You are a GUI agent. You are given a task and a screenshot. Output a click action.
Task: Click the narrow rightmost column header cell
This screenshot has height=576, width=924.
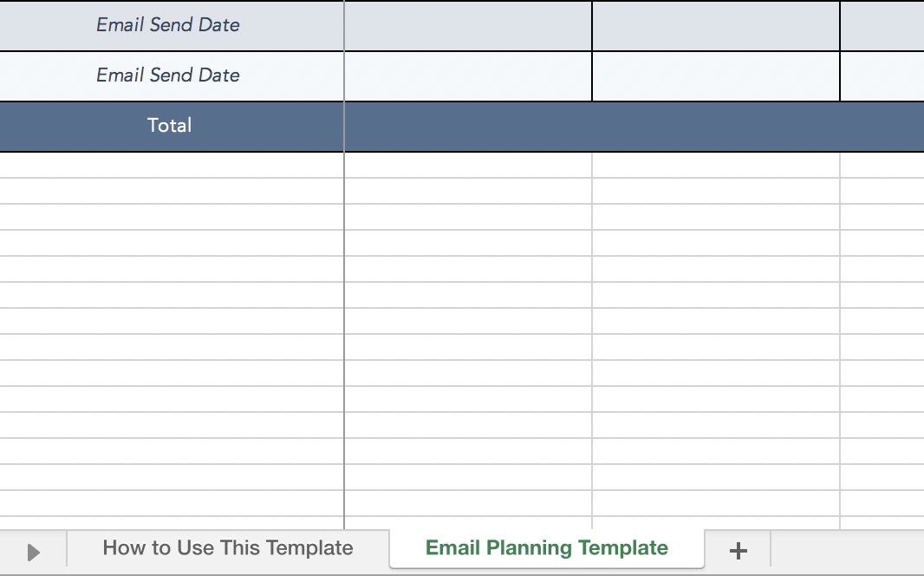click(882, 25)
